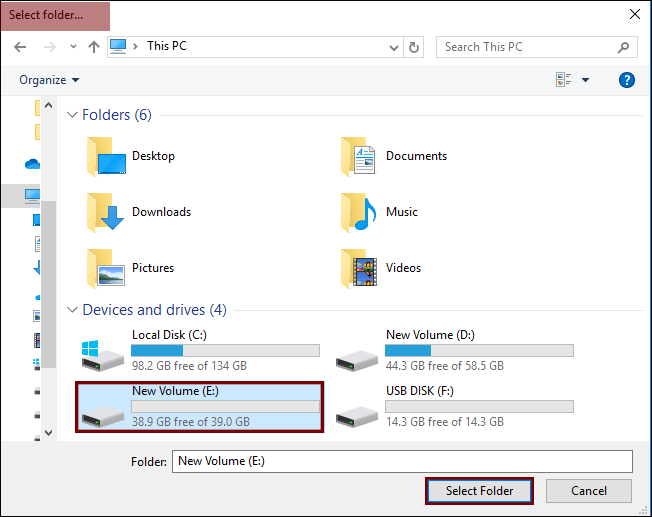Confirm with the Select Folder button
The height and width of the screenshot is (517, 652).
(479, 491)
